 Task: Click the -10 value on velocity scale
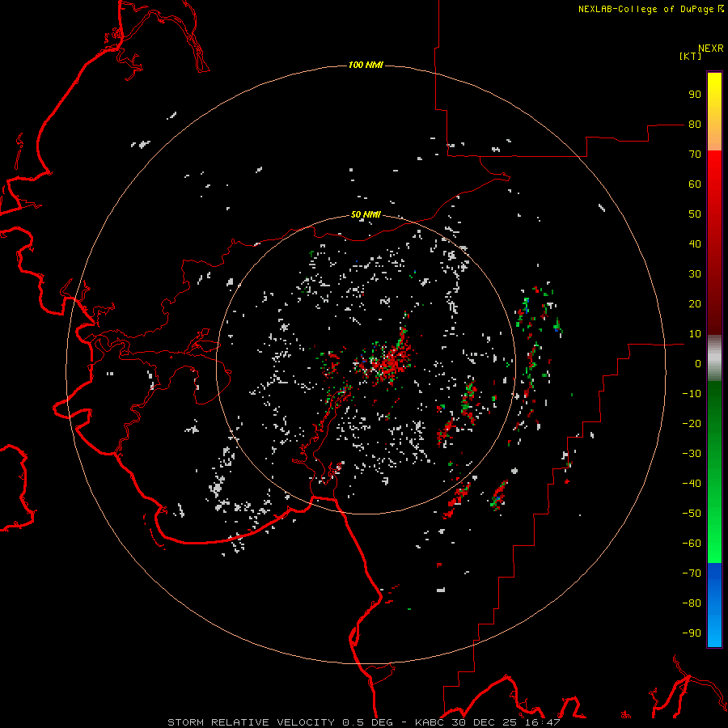pos(692,394)
